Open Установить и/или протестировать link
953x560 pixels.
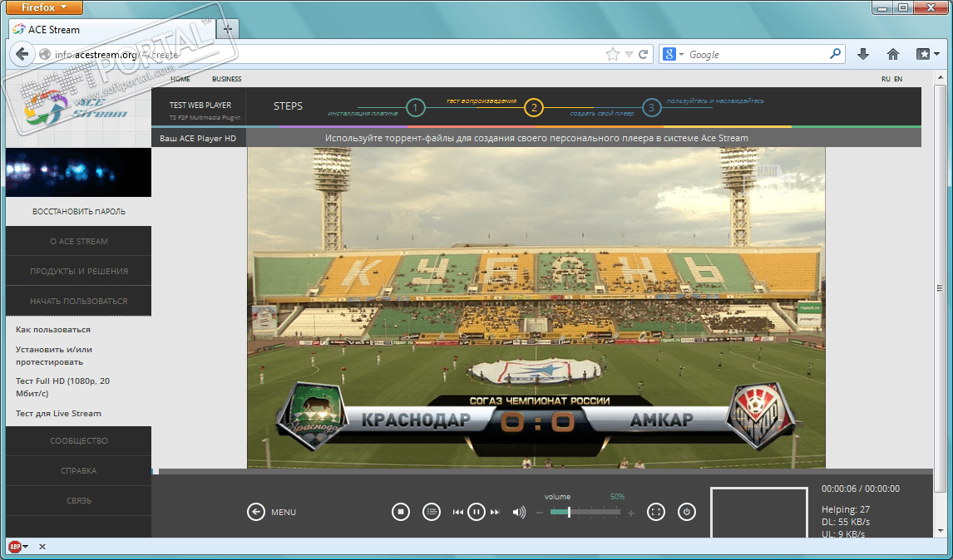click(53, 356)
